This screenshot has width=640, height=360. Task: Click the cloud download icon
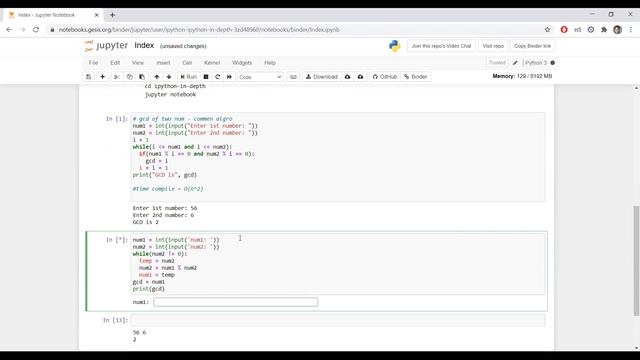(x=348, y=77)
